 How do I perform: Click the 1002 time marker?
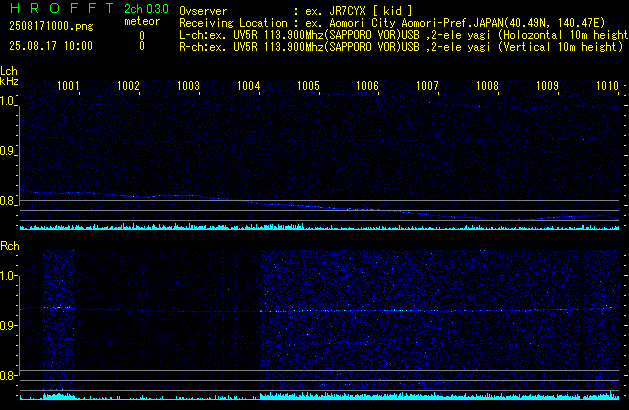click(x=128, y=86)
